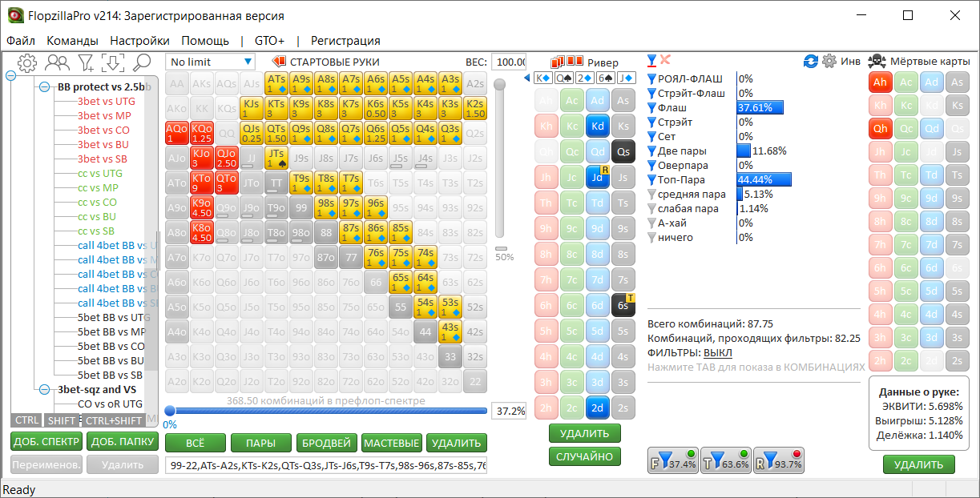
Task: Click the two-people players icon
Action: point(57,62)
